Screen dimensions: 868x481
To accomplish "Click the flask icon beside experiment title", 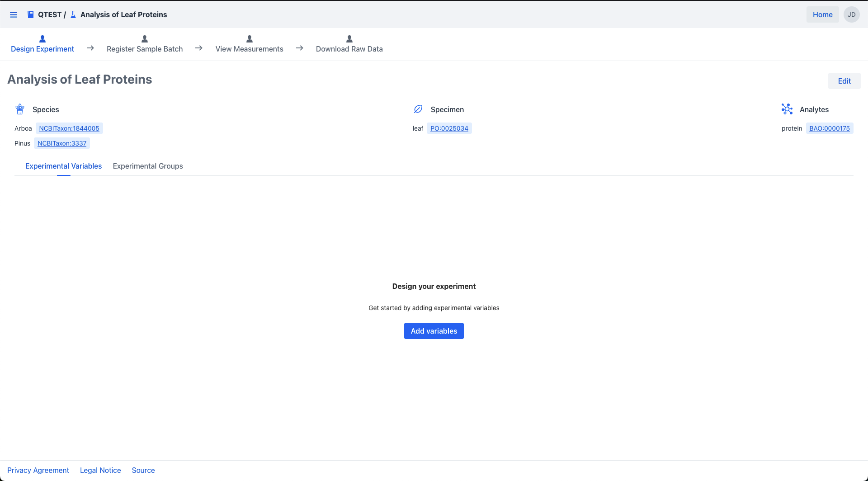I will (73, 14).
